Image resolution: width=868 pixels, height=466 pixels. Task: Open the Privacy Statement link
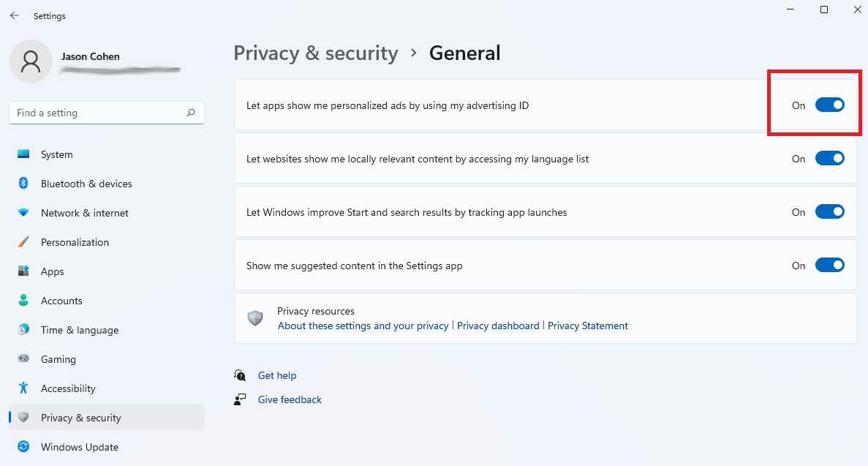click(x=588, y=326)
